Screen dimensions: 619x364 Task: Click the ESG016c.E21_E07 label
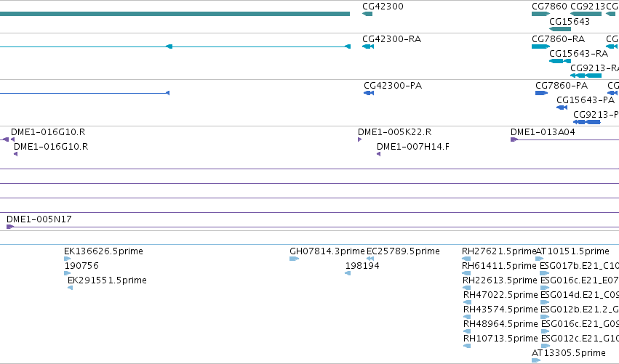coord(580,280)
